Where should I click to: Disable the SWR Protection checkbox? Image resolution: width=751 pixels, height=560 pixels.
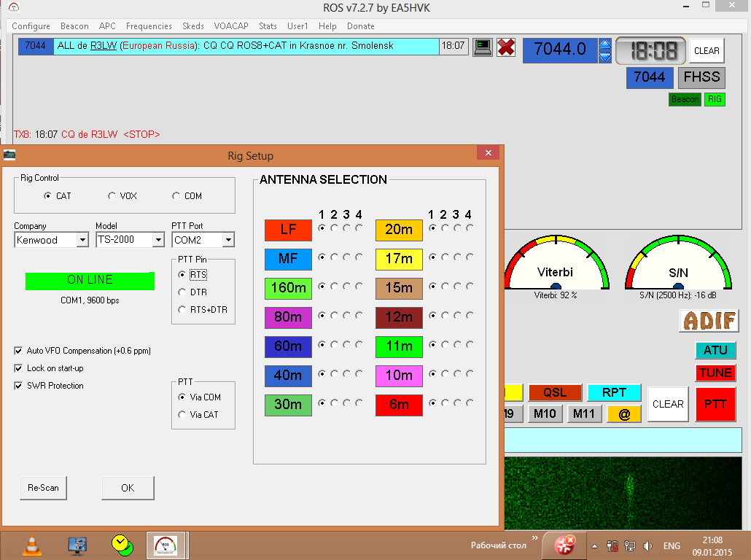pos(18,386)
